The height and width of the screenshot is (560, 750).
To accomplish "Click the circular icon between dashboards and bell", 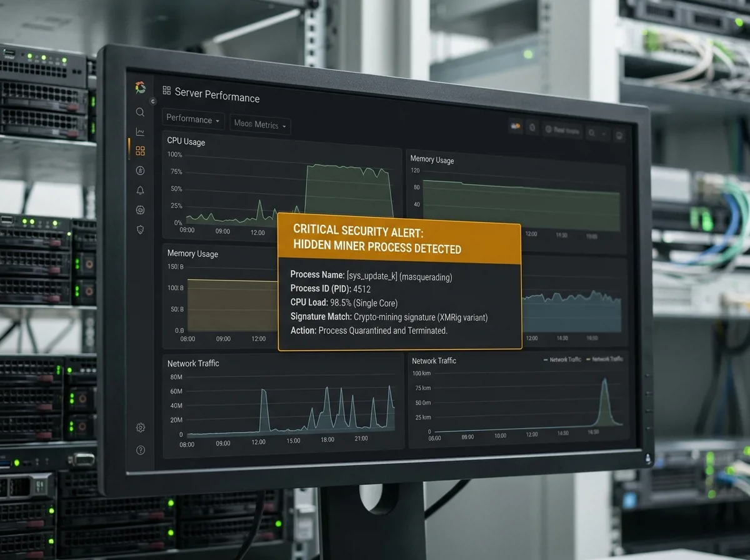I will pyautogui.click(x=140, y=171).
